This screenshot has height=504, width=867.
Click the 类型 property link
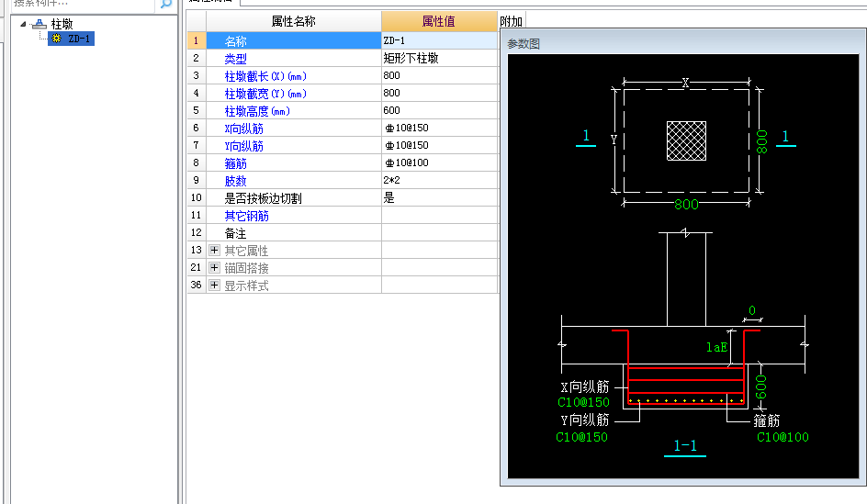(x=235, y=59)
